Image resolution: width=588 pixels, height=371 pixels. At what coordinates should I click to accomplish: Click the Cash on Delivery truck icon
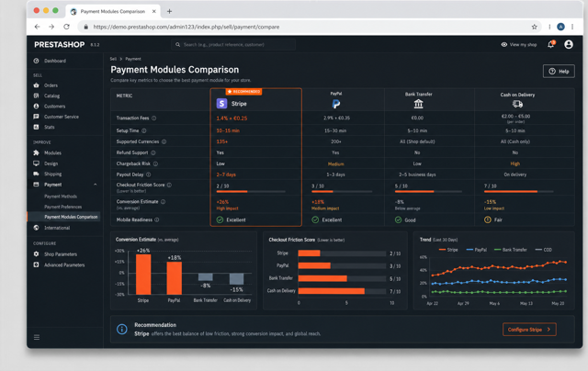click(517, 104)
